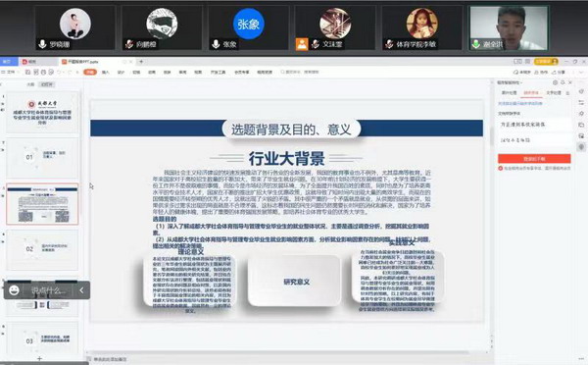Open new tab with the plus icon
This screenshot has height=365, width=588.
point(141,61)
